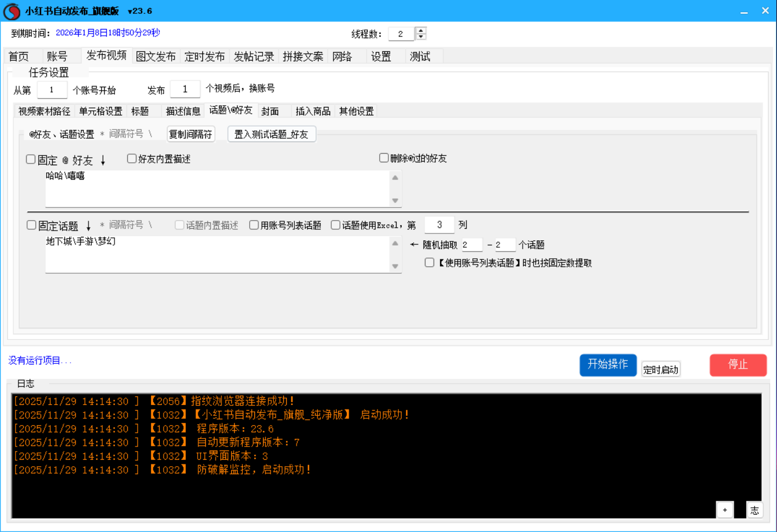
Task: Check the 用账号列表话题 option
Action: tap(254, 225)
